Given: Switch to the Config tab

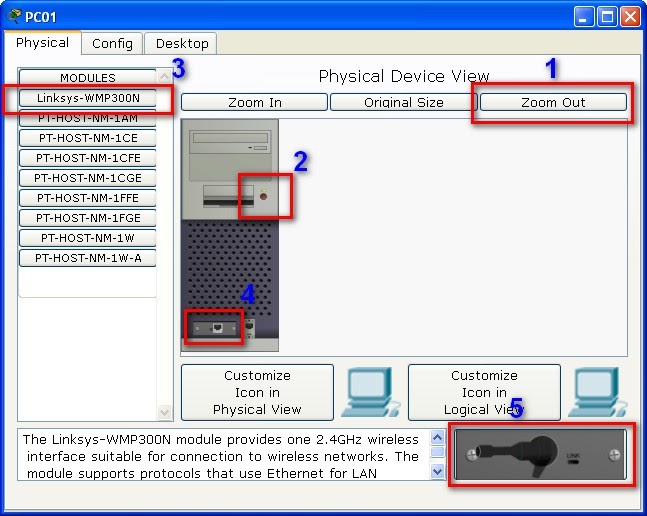Looking at the screenshot, I should pyautogui.click(x=112, y=43).
